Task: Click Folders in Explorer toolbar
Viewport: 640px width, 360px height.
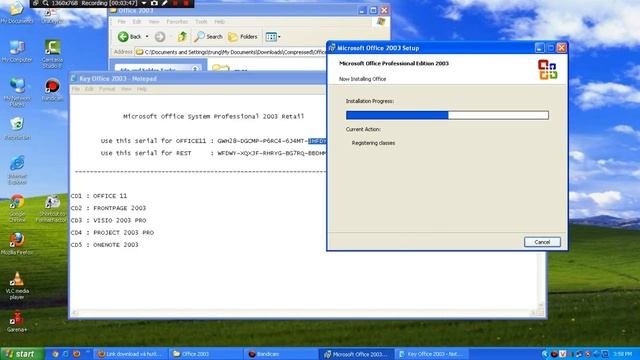Action: point(242,37)
